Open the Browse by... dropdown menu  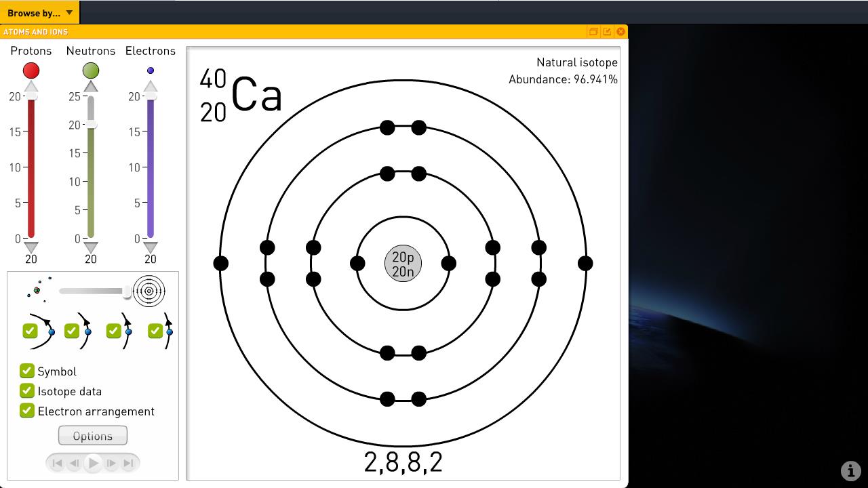point(40,12)
